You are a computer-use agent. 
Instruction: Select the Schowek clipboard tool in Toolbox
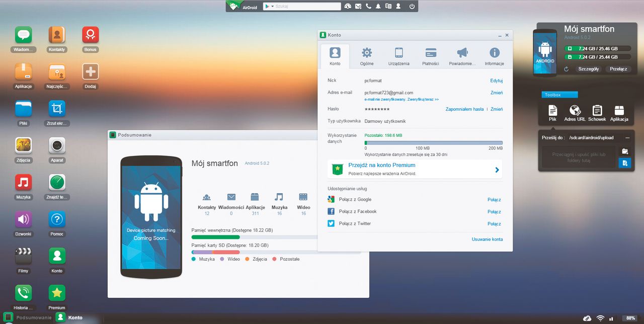click(597, 113)
